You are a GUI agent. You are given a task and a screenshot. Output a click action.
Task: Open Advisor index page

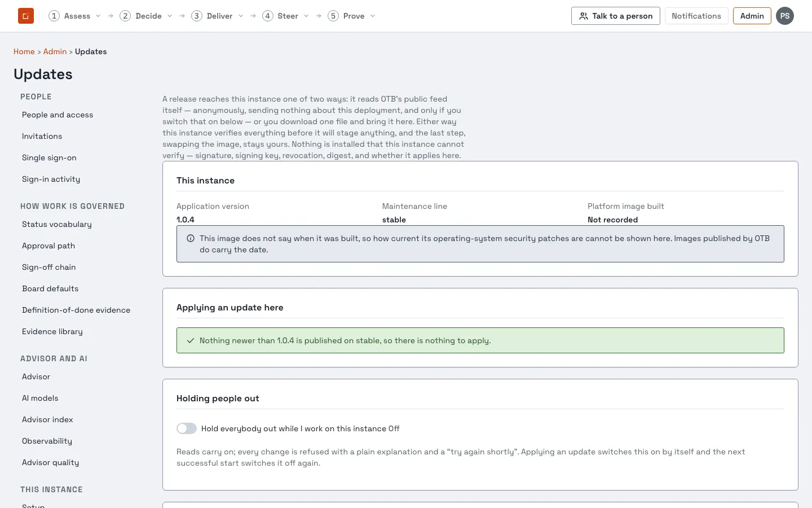coord(47,419)
